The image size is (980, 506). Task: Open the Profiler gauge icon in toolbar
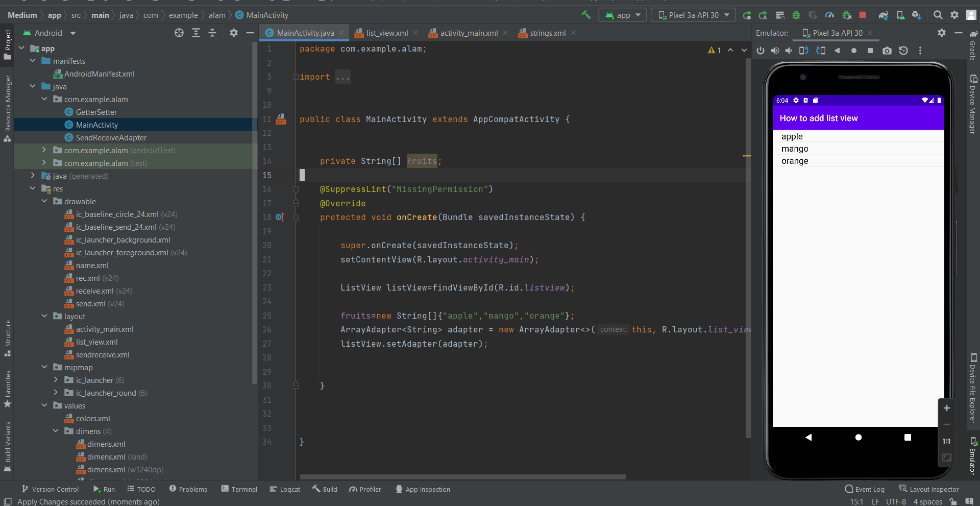pyautogui.click(x=829, y=15)
